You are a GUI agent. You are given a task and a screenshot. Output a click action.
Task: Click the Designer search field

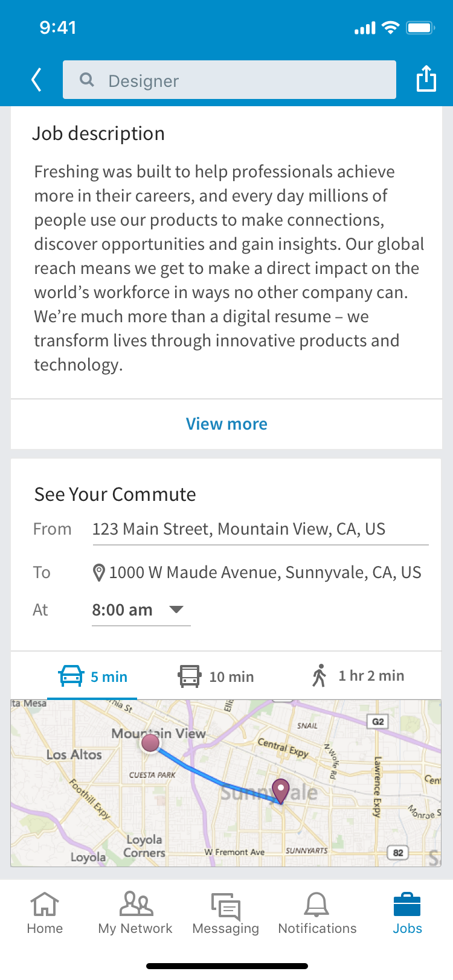230,80
